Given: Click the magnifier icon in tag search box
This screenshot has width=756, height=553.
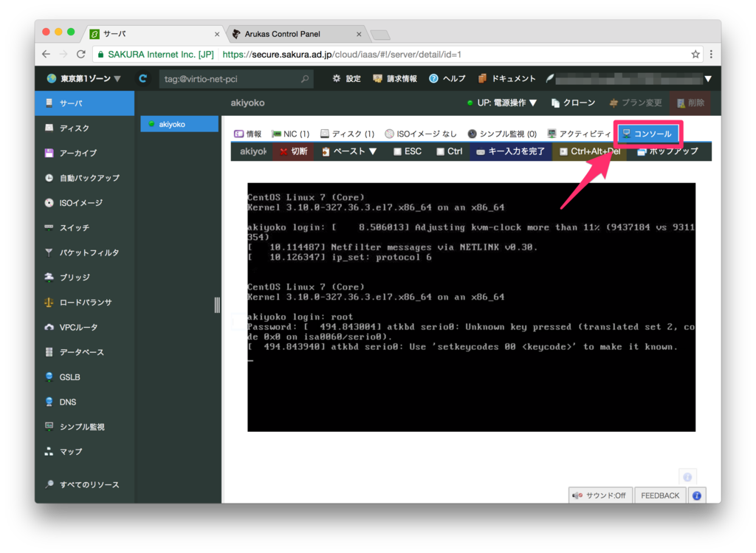Looking at the screenshot, I should tap(305, 78).
